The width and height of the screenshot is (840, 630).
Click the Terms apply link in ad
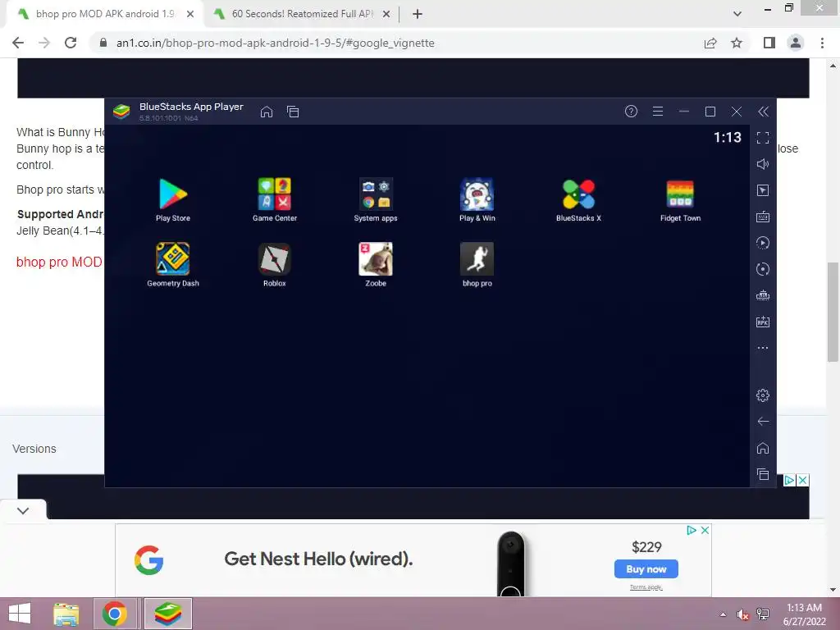[646, 587]
